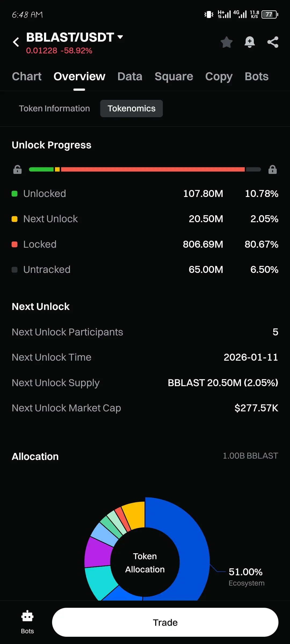Switch to the Copy tab
The image size is (290, 644).
tap(219, 76)
